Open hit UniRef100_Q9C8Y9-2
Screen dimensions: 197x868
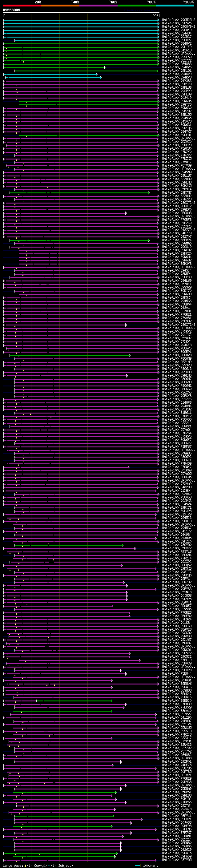coord(179,26)
